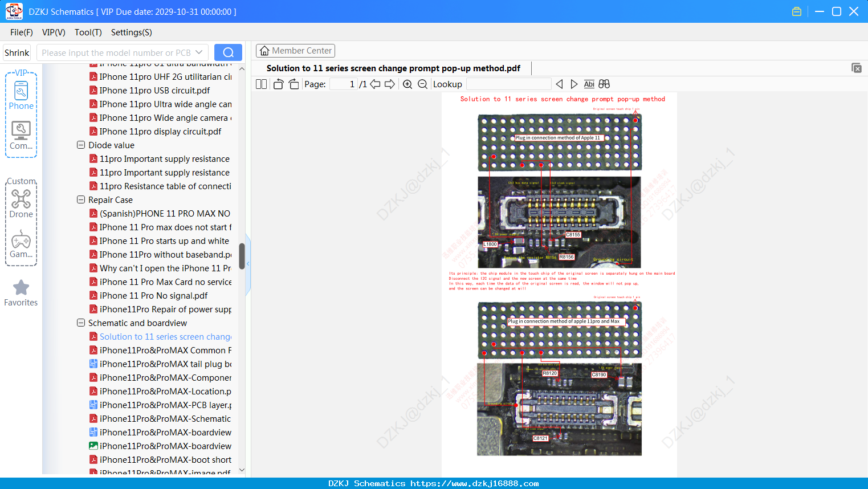Open IPhone 11 Pro starts up and white file

tap(164, 241)
